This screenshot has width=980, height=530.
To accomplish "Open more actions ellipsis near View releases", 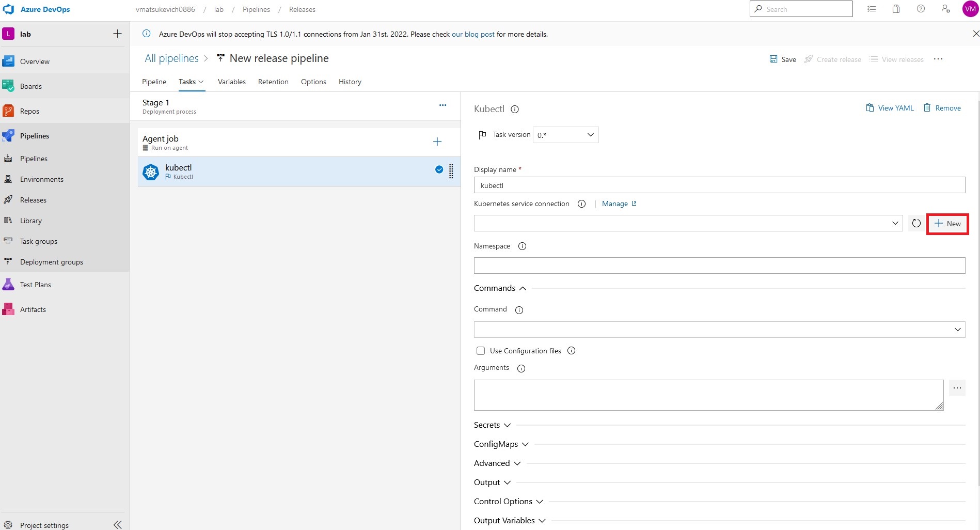I will [x=938, y=59].
